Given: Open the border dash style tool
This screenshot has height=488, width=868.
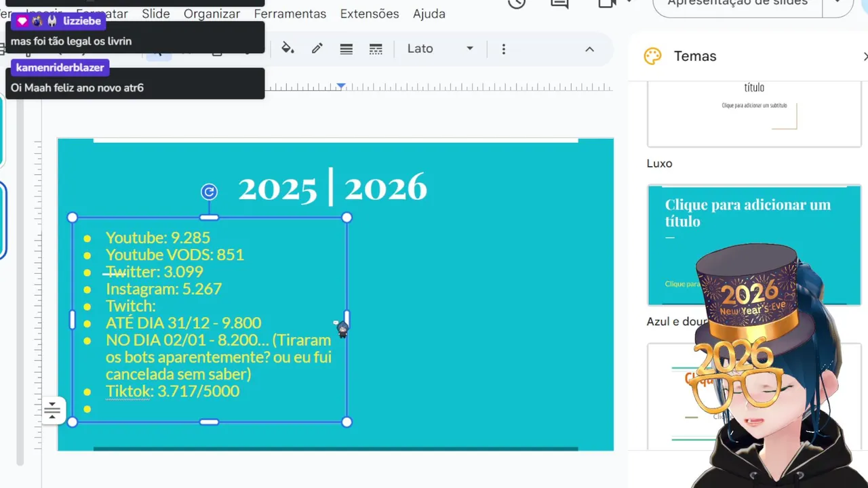Looking at the screenshot, I should [376, 49].
